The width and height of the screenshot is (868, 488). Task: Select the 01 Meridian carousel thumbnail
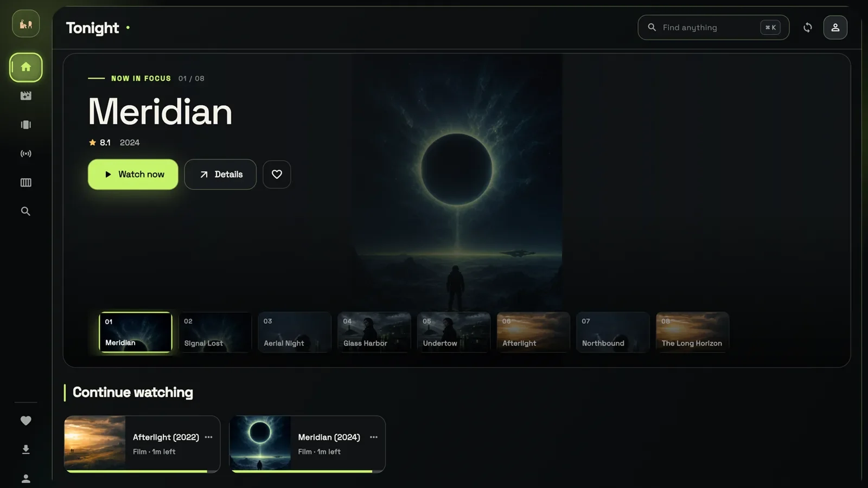(x=135, y=332)
